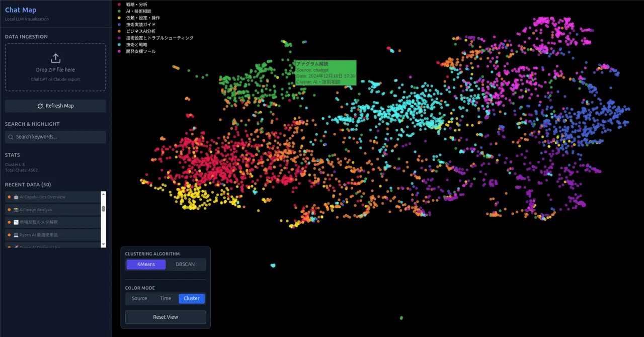Click the アナグラム解読 tooltip title
The height and width of the screenshot is (337, 644).
[312, 64]
